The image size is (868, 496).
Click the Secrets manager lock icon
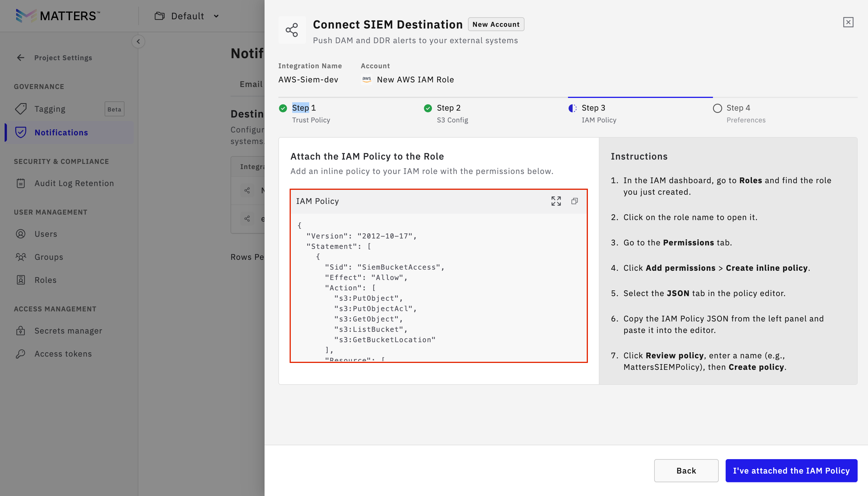coord(21,330)
